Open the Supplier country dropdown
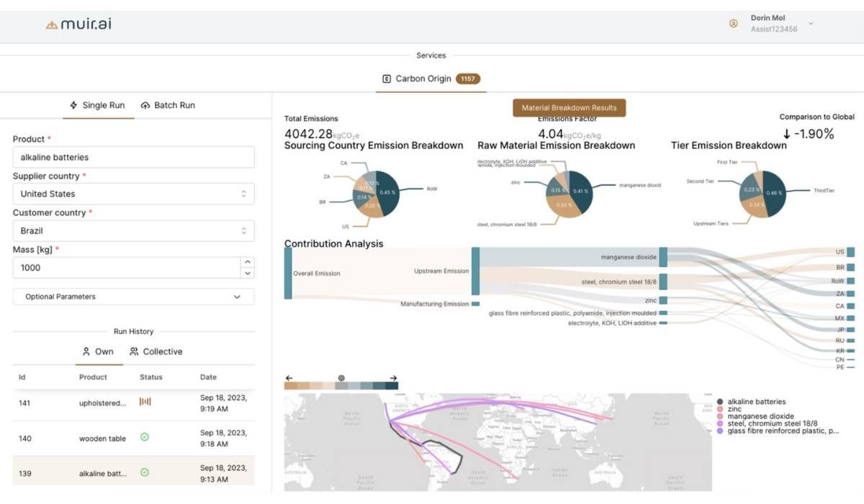The image size is (864, 504). [134, 194]
